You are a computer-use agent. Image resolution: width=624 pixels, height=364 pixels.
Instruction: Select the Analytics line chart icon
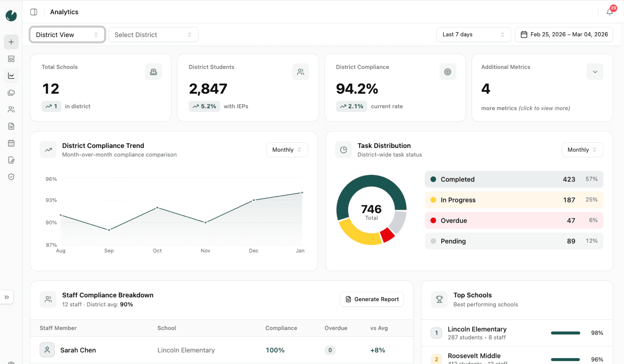[11, 76]
